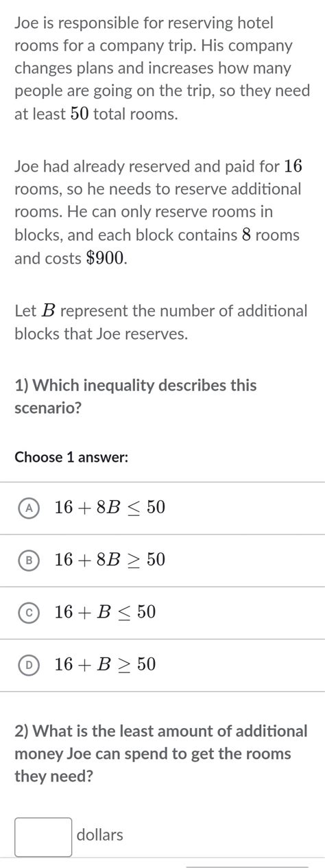Click the opening sentence about Joe reserving hotel rooms
This screenshot has height=868, width=325.
tap(161, 69)
